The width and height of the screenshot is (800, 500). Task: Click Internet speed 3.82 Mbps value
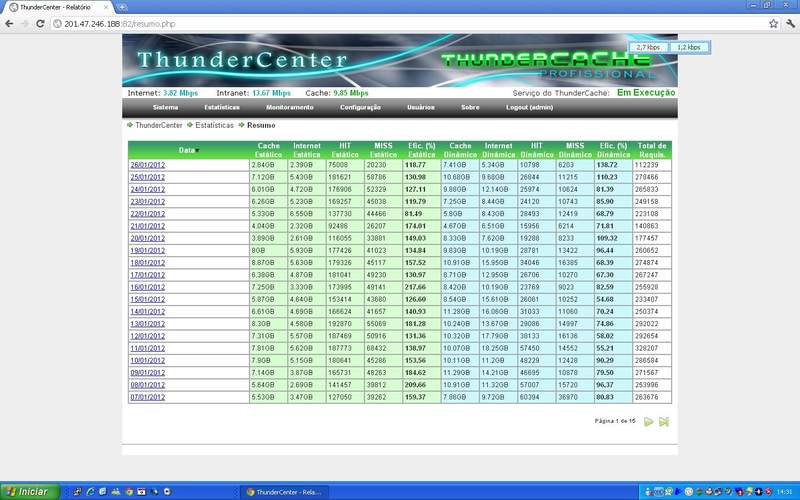pos(180,93)
